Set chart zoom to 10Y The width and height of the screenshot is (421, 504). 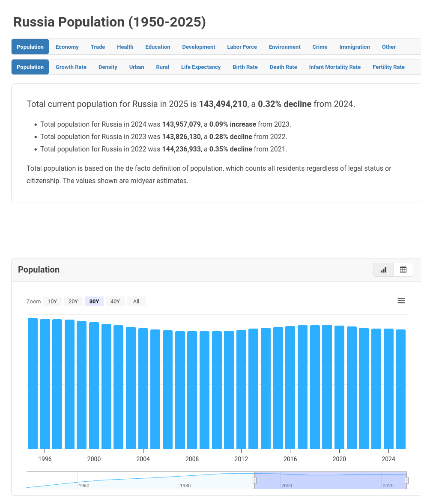tap(52, 301)
